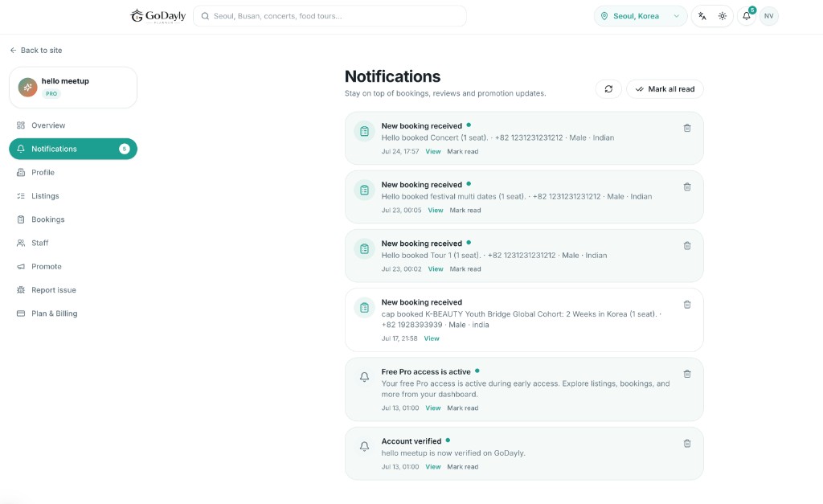Delete the festival multi dates booking notification
Viewport: 823px width, 504px height.
pos(687,187)
